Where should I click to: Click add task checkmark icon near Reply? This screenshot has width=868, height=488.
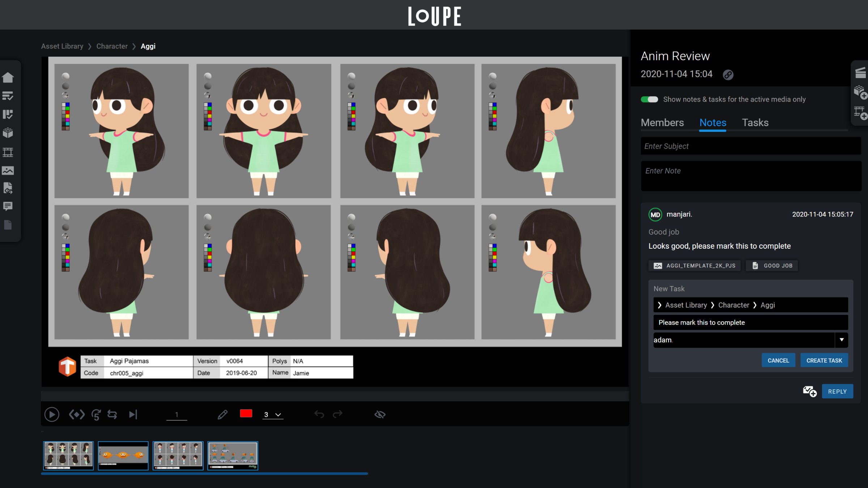(x=809, y=391)
